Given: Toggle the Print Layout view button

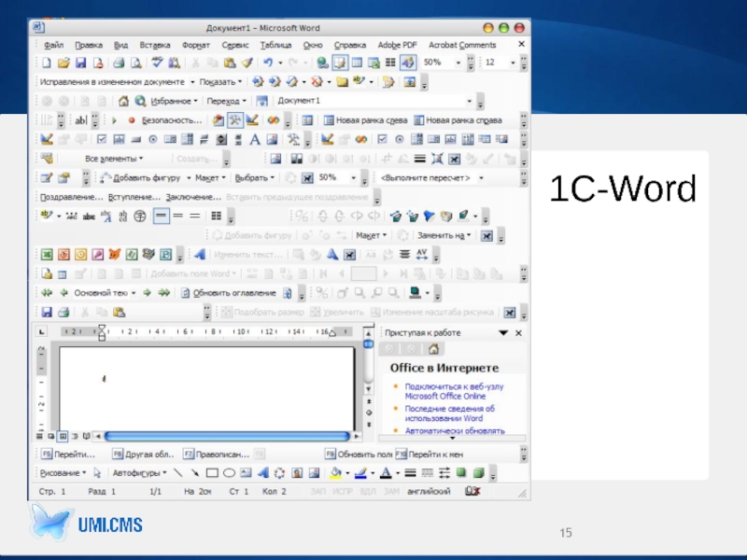Looking at the screenshot, I should [63, 436].
